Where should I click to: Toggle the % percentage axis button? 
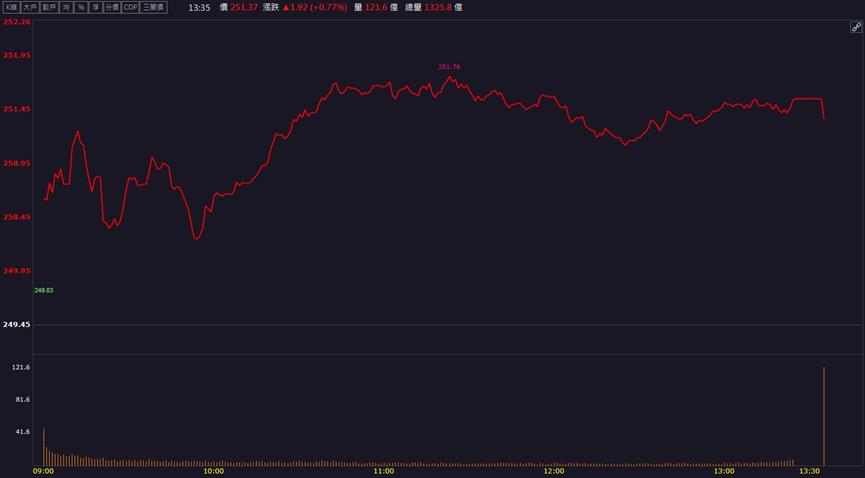pyautogui.click(x=81, y=7)
